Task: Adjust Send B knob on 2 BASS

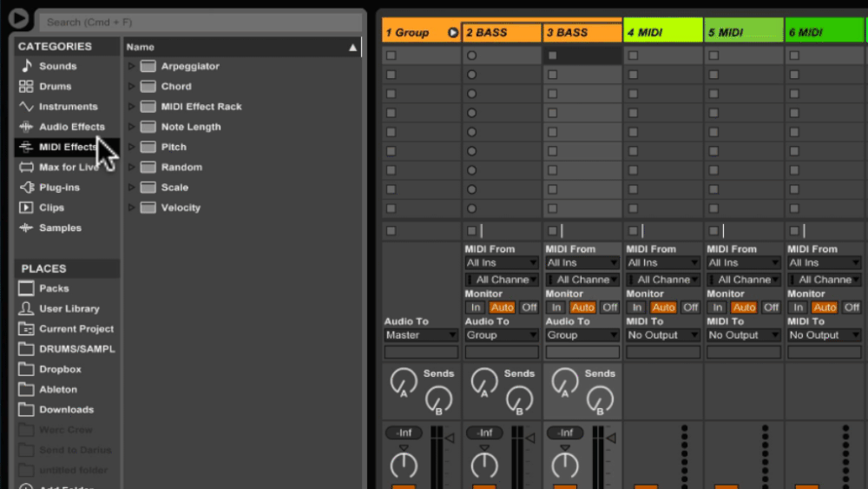Action: click(x=519, y=400)
